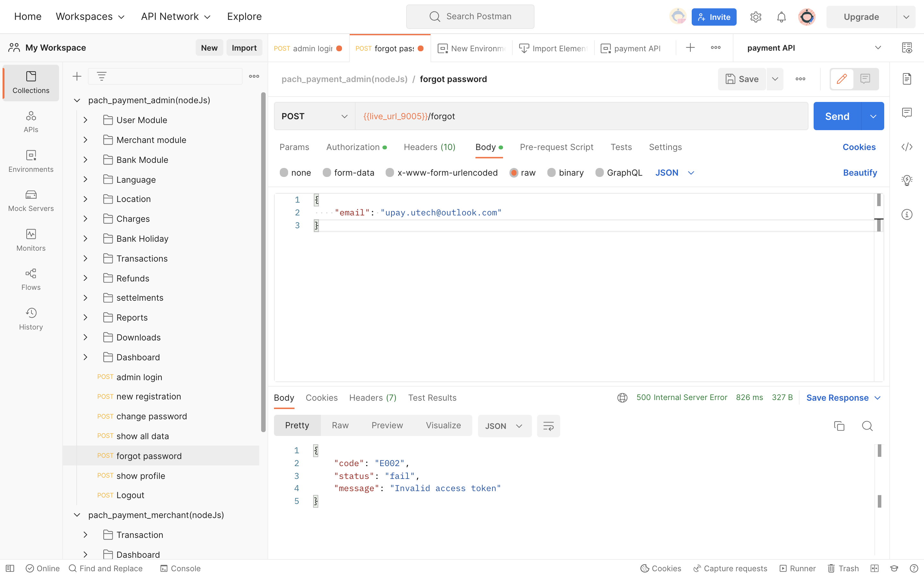Click the Beautify link
Viewport: 924px width, 577px height.
click(860, 173)
